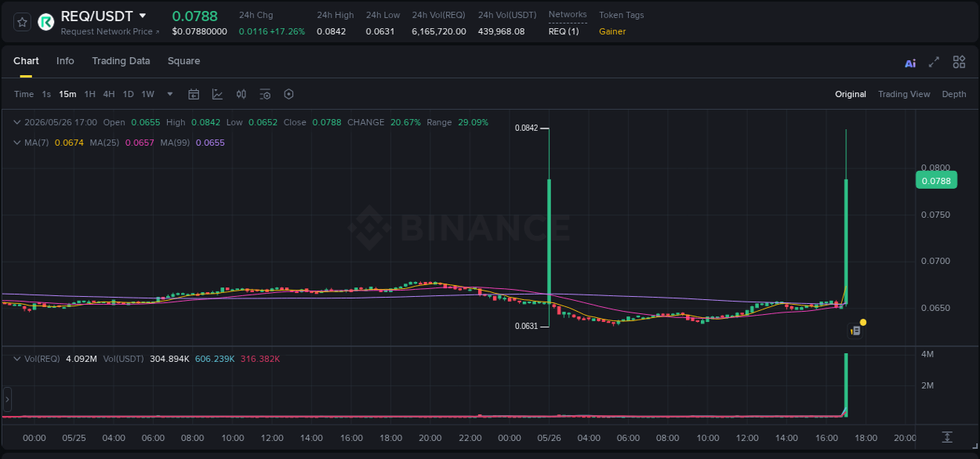This screenshot has width=980, height=459.
Task: Open the REQ/USDT pair selector dropdown
Action: pyautogui.click(x=142, y=16)
